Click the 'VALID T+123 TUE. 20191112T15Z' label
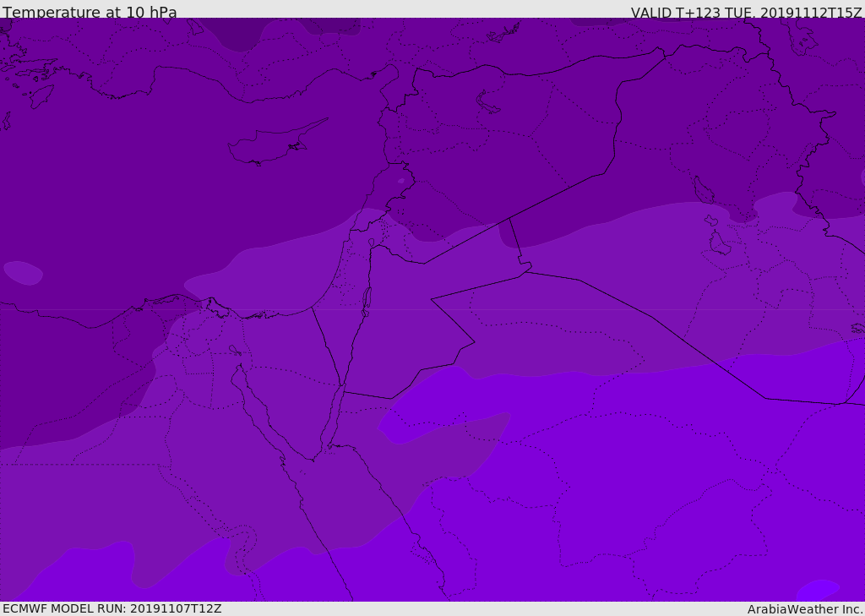865x616 pixels. [747, 13]
